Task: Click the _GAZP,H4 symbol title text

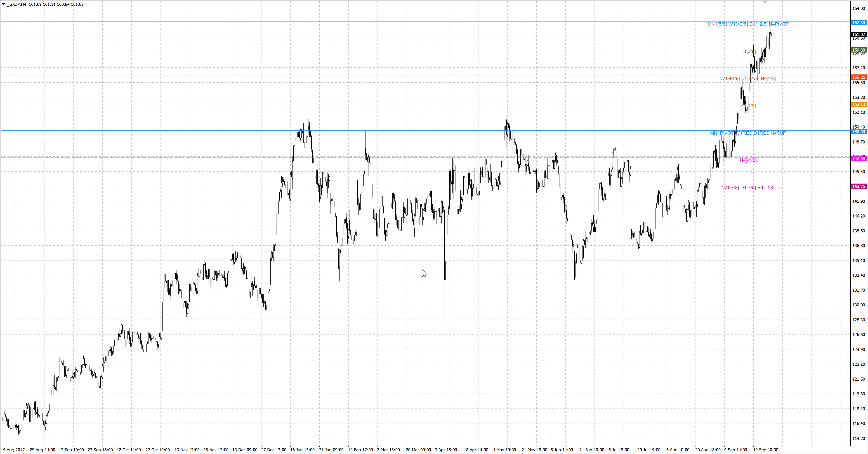Action: (x=17, y=4)
